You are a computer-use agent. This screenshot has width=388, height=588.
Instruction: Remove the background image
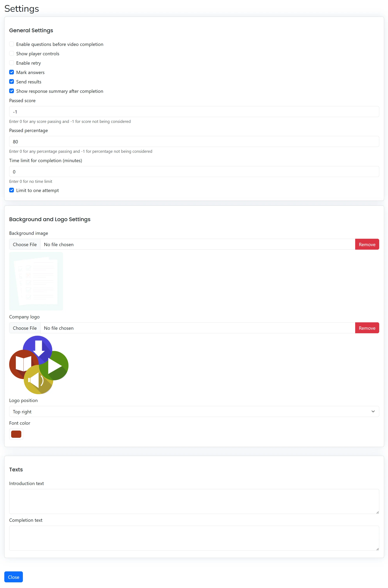click(x=367, y=244)
